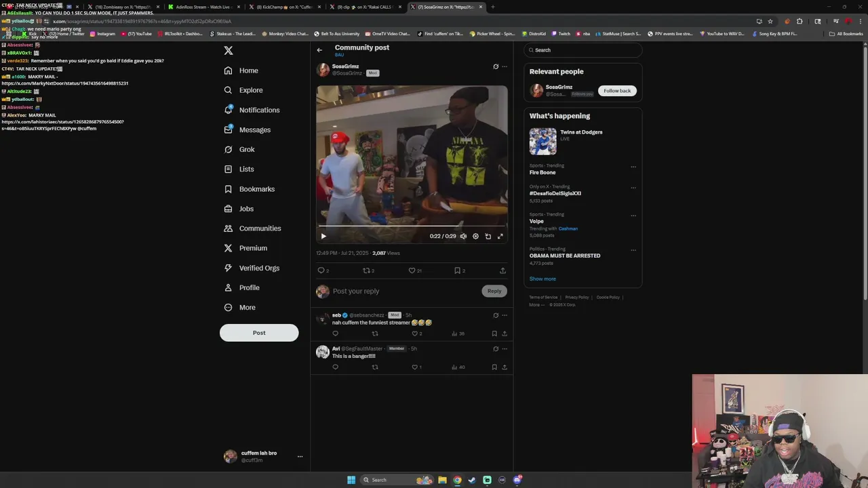Open more options for Fire Boone trend

(x=633, y=167)
